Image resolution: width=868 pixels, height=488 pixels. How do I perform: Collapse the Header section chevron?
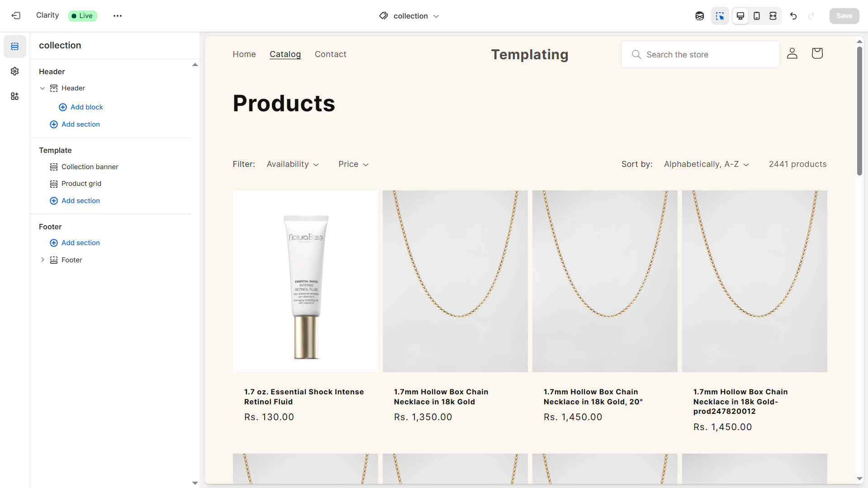click(43, 88)
